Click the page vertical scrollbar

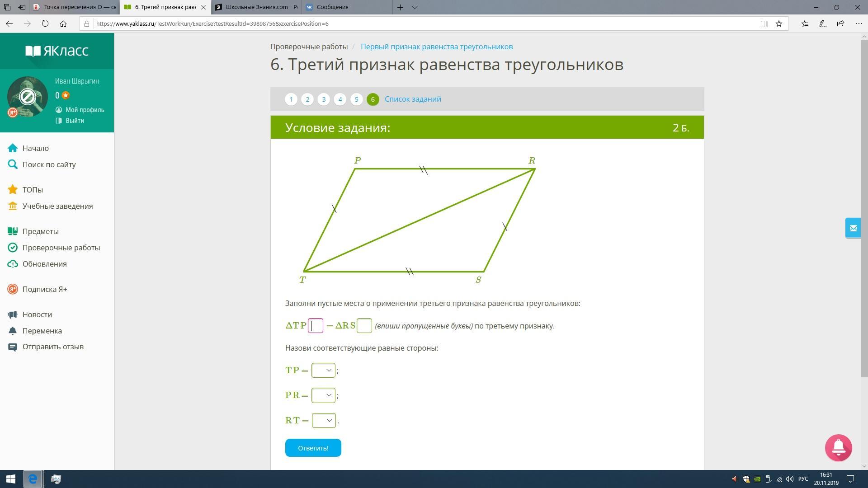864,208
